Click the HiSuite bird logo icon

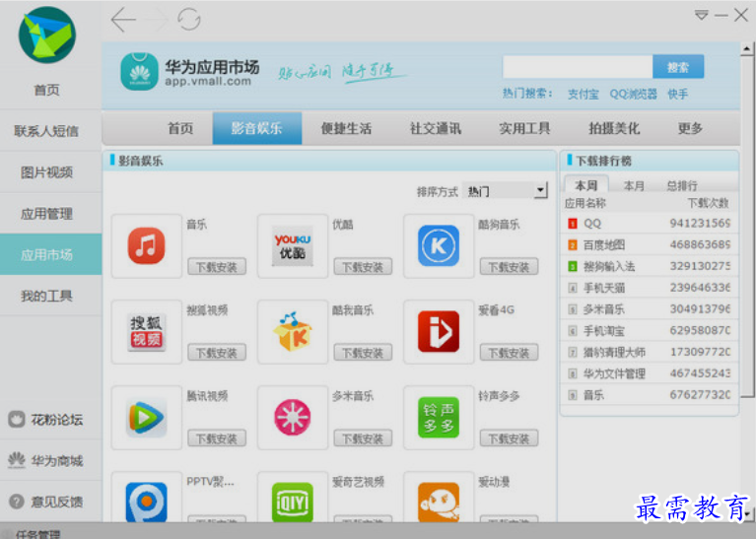coord(46,34)
